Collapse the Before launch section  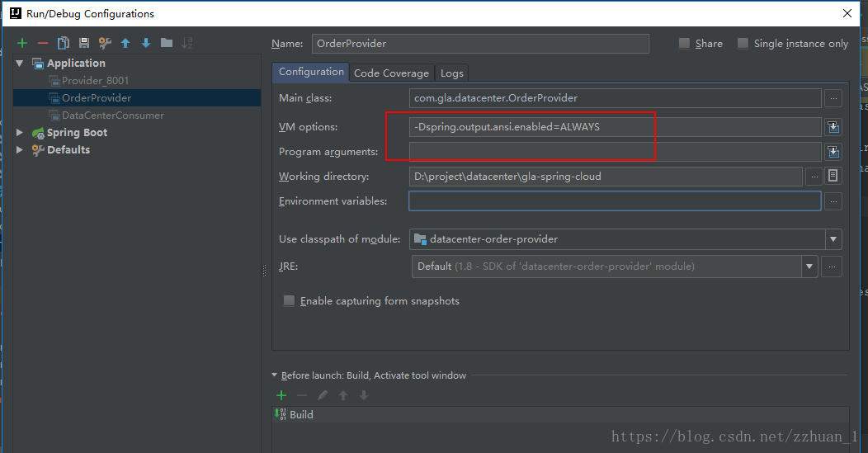click(x=275, y=375)
